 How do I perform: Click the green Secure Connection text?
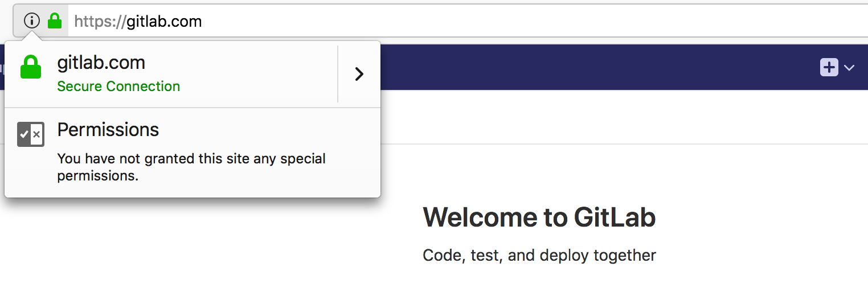click(118, 87)
